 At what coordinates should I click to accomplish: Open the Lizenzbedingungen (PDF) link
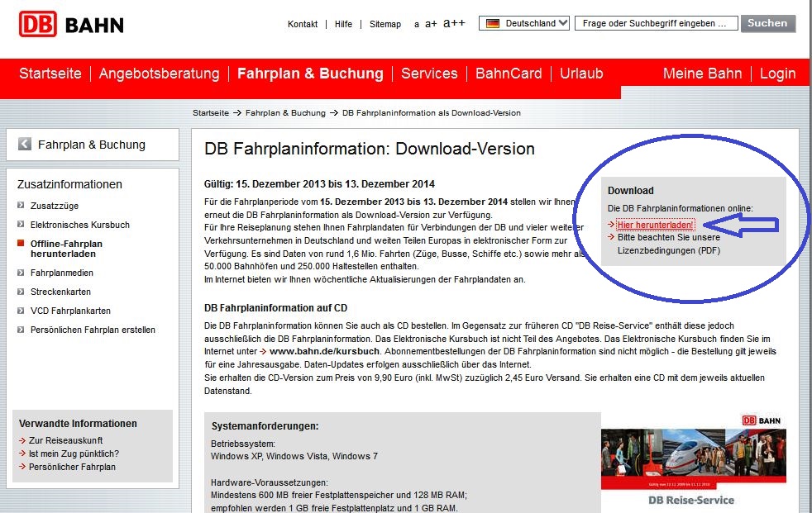tap(669, 244)
